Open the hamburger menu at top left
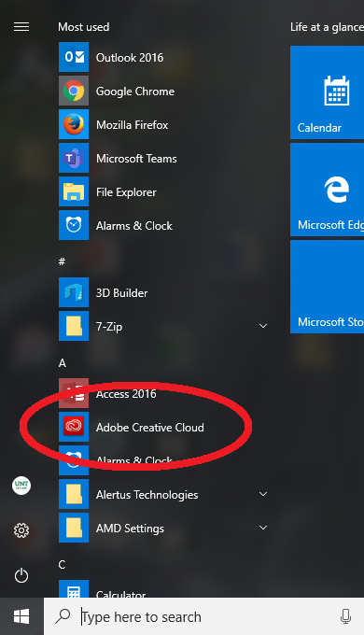Image resolution: width=364 pixels, height=635 pixels. (x=21, y=27)
